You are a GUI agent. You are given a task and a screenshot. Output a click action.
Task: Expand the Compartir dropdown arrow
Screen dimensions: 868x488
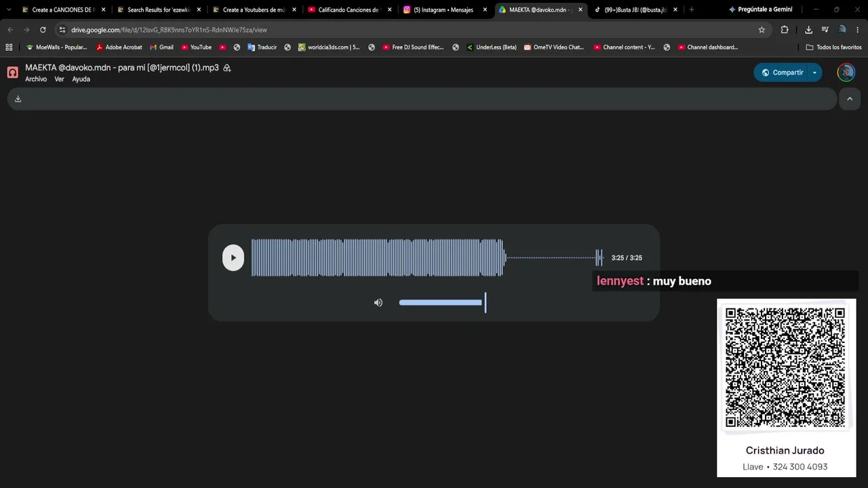[814, 73]
